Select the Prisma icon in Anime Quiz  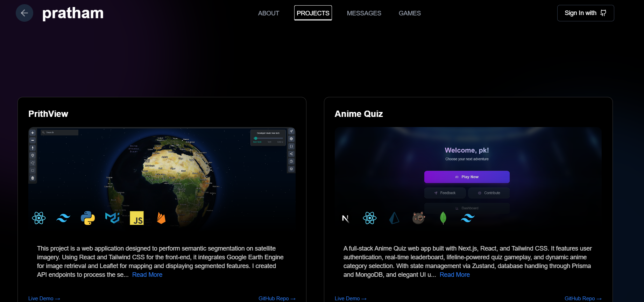coord(394,218)
